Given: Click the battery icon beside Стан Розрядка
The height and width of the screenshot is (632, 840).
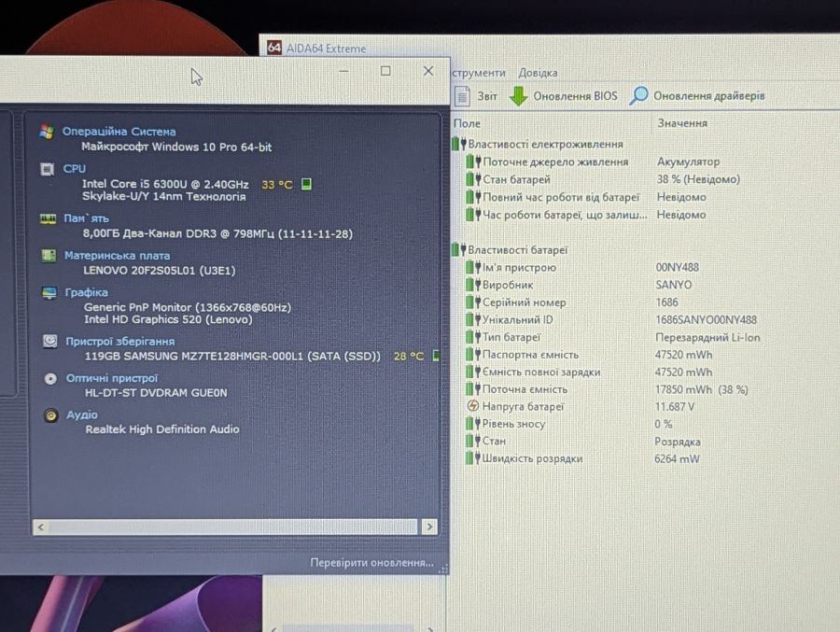Looking at the screenshot, I should pyautogui.click(x=472, y=442).
